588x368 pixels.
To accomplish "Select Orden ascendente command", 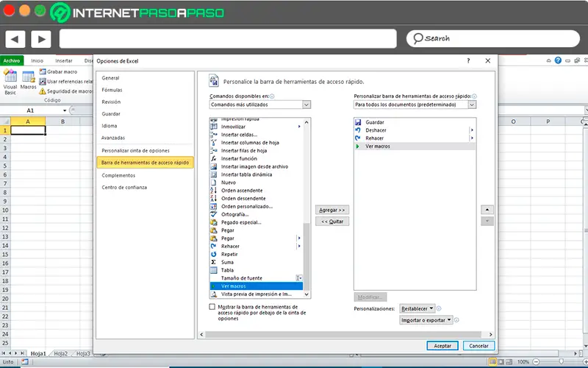I will point(256,191).
